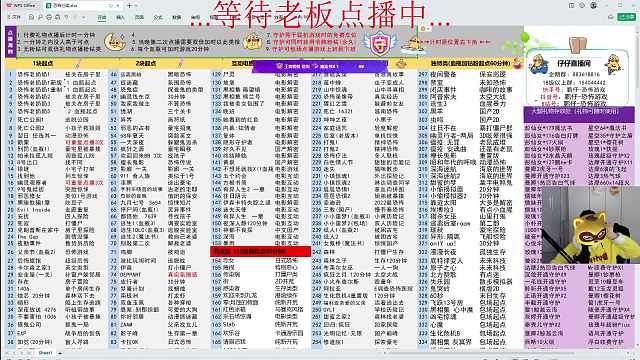
Task: Click the streamer webcam overlay
Action: pos(590,225)
